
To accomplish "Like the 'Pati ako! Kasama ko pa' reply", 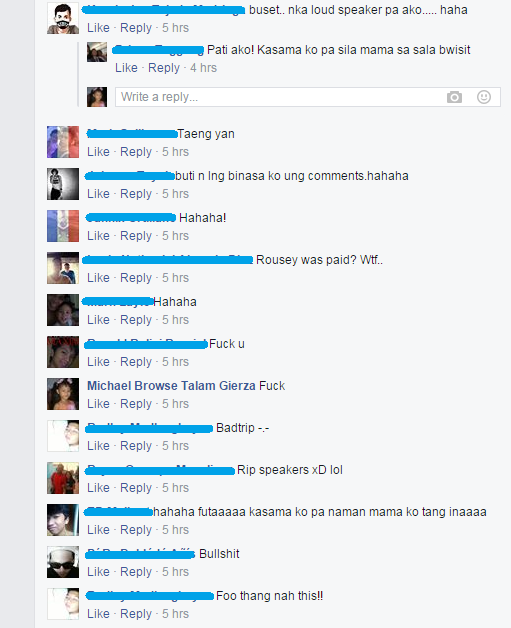I will 127,68.
